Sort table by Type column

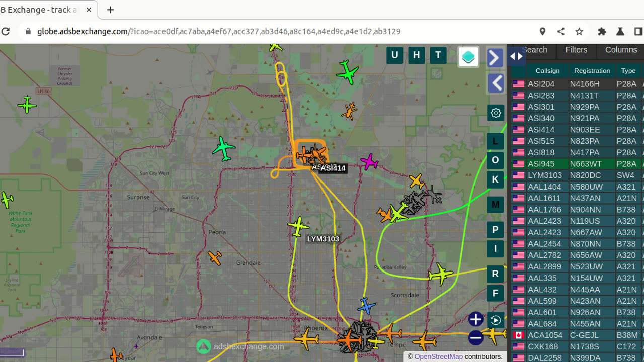(x=628, y=71)
